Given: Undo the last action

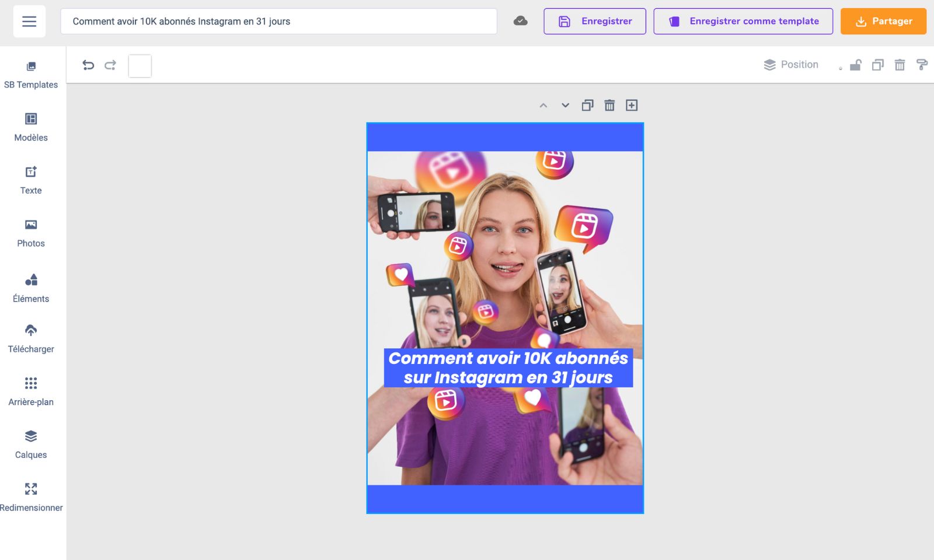Looking at the screenshot, I should (x=88, y=65).
